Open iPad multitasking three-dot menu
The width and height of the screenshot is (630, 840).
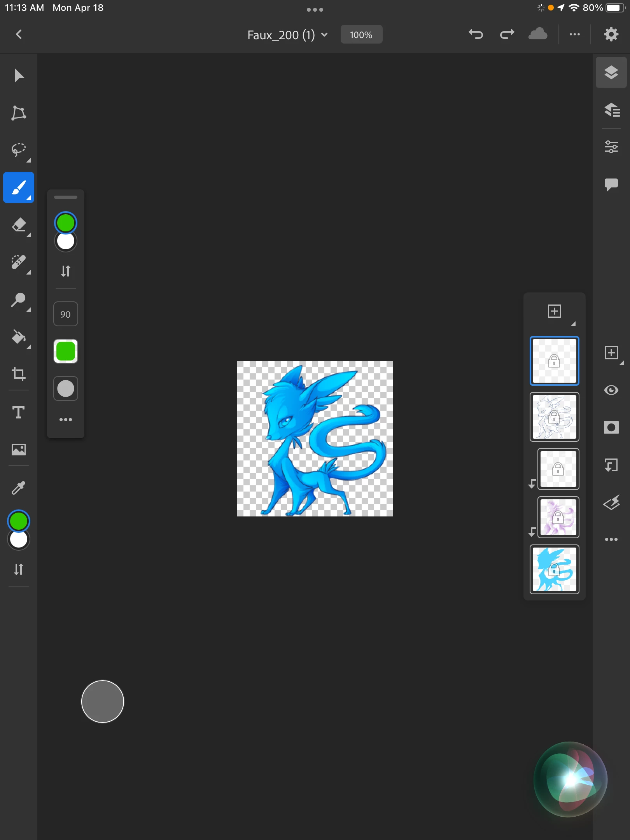click(315, 10)
